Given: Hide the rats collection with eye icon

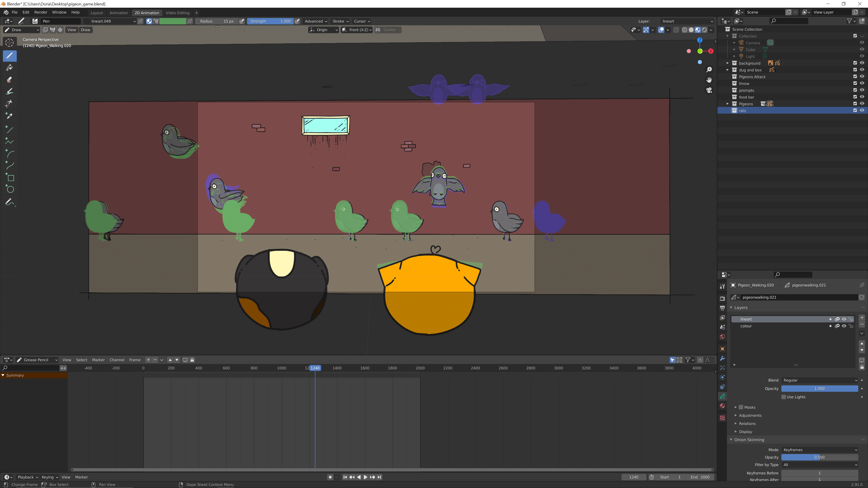Looking at the screenshot, I should click(x=862, y=110).
